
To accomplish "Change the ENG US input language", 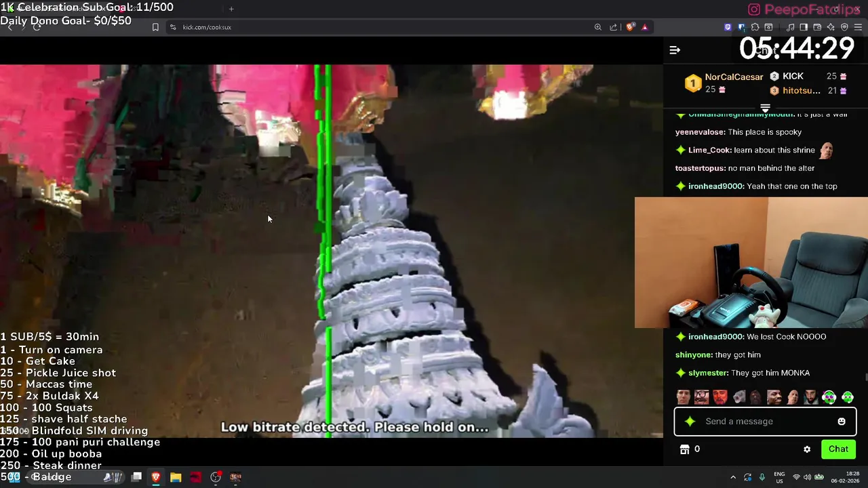I will point(779,477).
